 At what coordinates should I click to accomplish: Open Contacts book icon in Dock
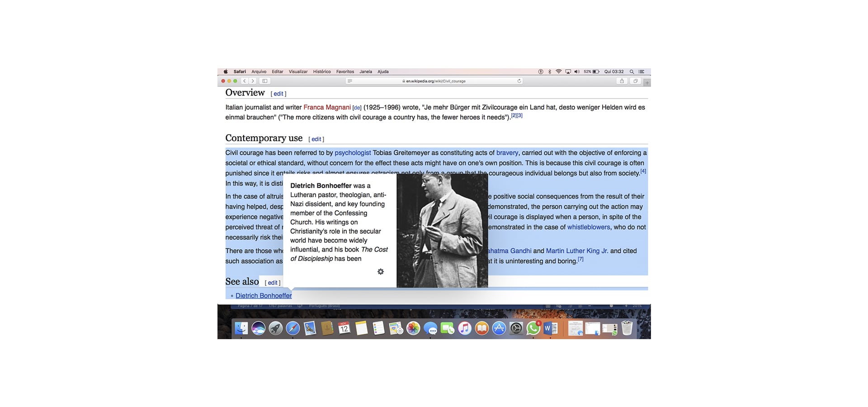[x=327, y=328]
